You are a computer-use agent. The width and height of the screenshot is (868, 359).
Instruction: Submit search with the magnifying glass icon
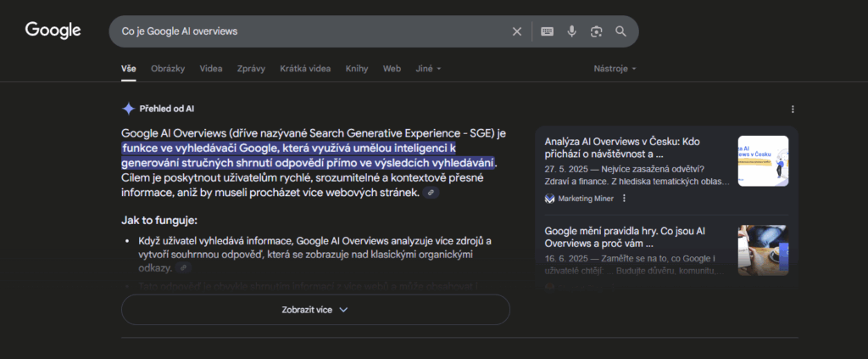click(x=620, y=31)
